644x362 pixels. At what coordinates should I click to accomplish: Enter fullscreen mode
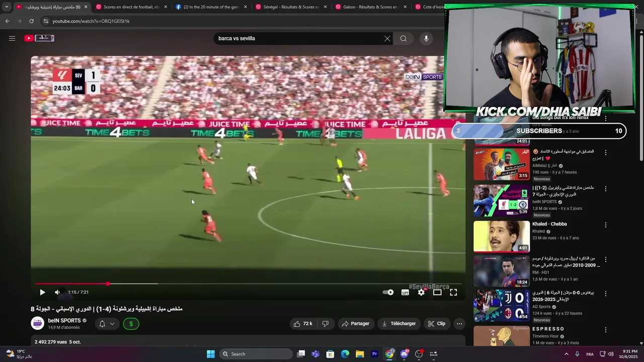coord(453,292)
